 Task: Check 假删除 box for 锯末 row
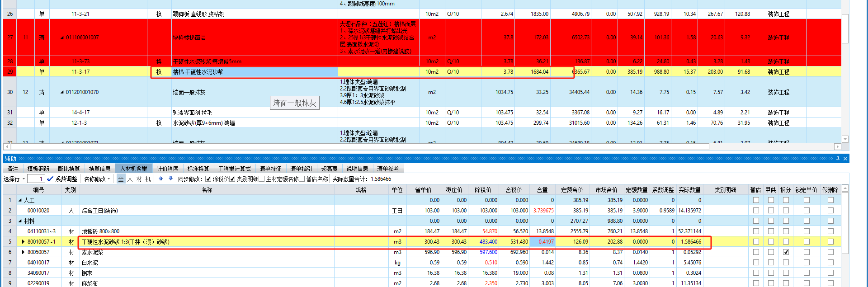coord(830,273)
